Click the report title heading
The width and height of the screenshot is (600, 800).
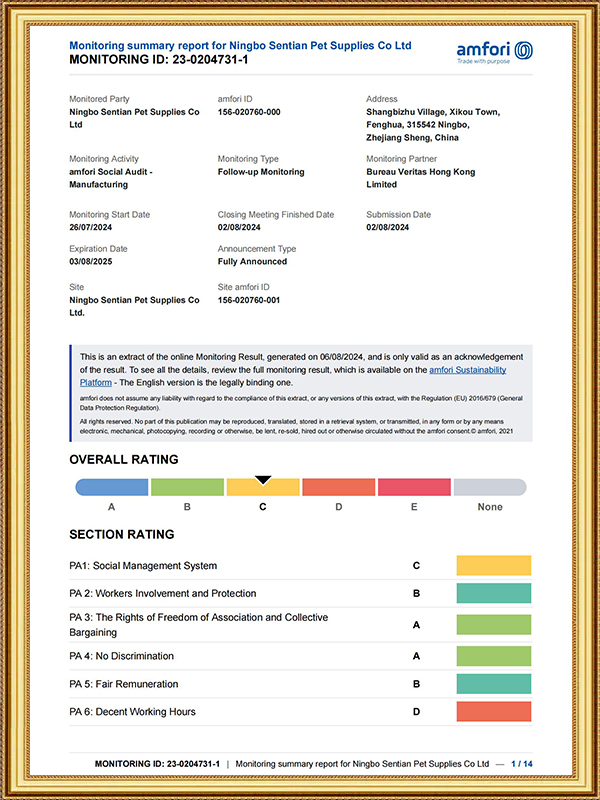[x=240, y=45]
